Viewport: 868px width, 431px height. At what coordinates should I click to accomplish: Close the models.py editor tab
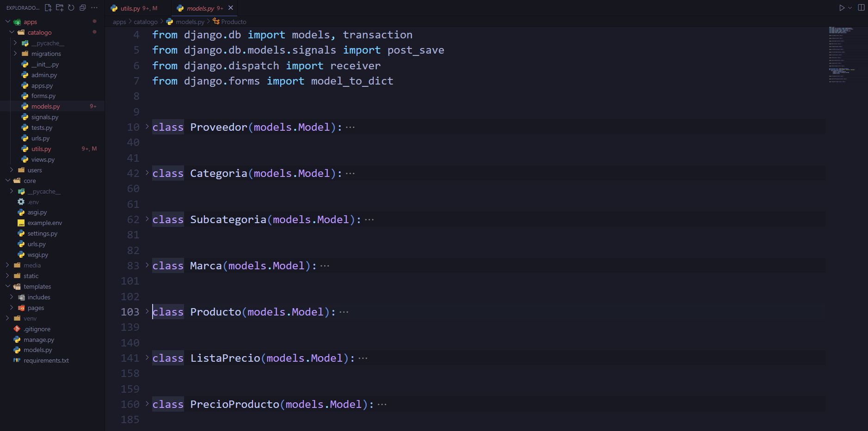pos(231,8)
